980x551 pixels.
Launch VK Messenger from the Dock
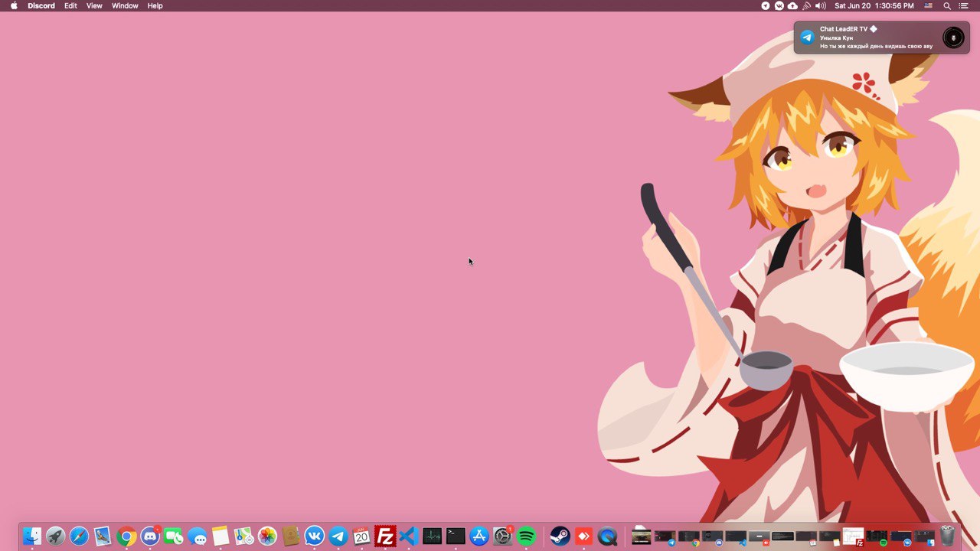coord(315,536)
